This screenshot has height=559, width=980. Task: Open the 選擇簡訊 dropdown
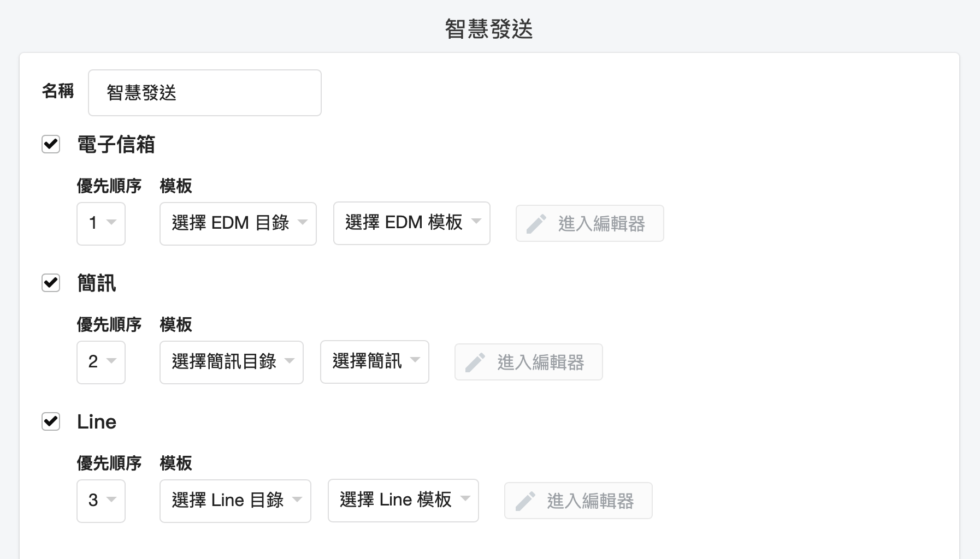[374, 362]
